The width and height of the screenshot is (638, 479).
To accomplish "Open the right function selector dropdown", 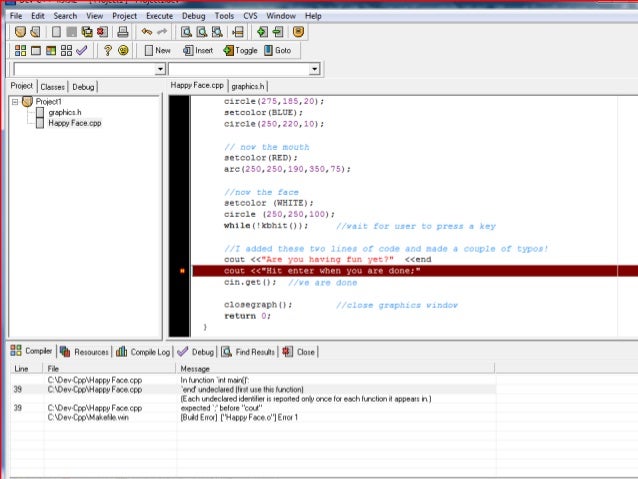I will [x=315, y=69].
